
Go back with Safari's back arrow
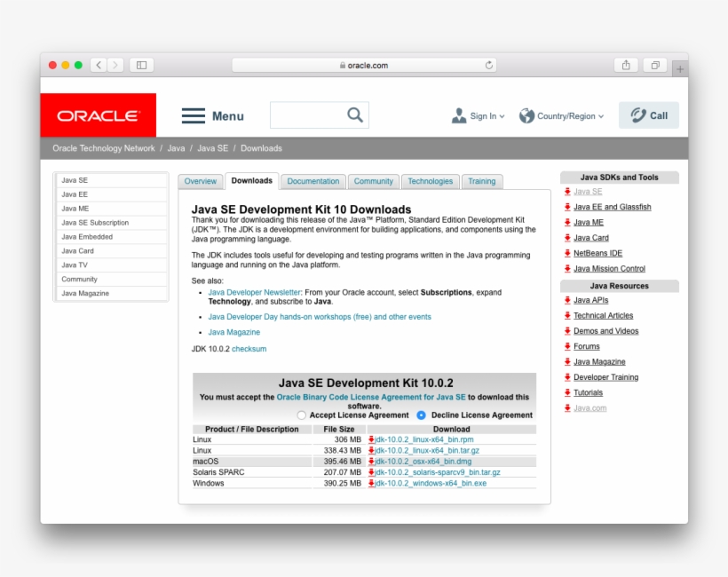(x=99, y=65)
